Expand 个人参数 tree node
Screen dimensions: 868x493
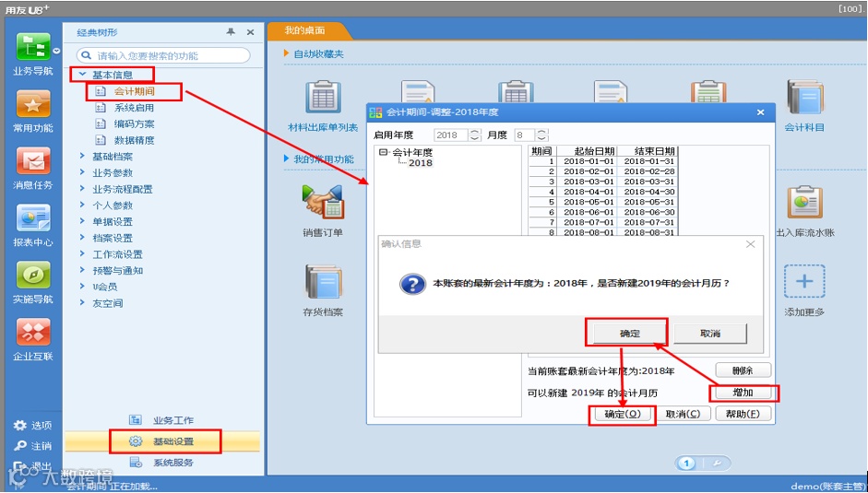pos(82,205)
